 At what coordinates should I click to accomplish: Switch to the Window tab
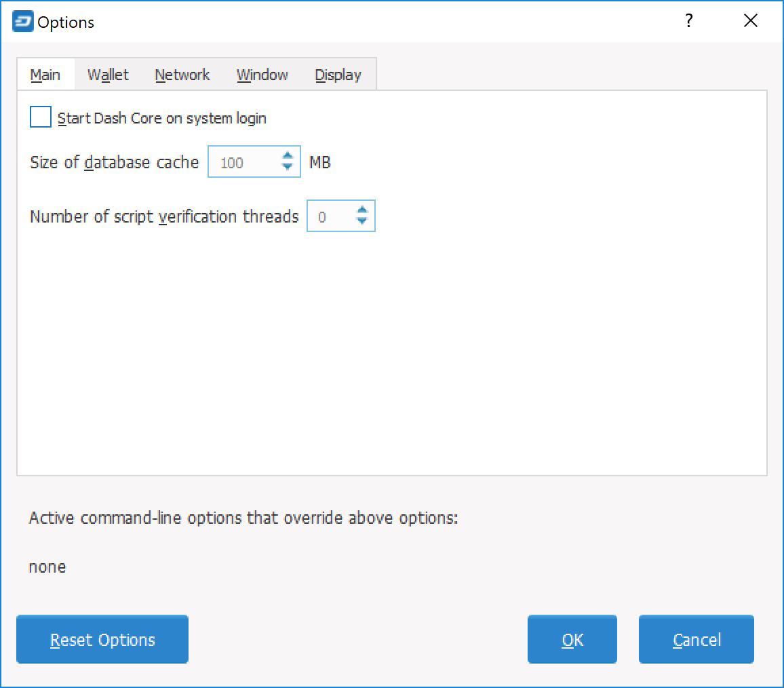click(x=262, y=75)
